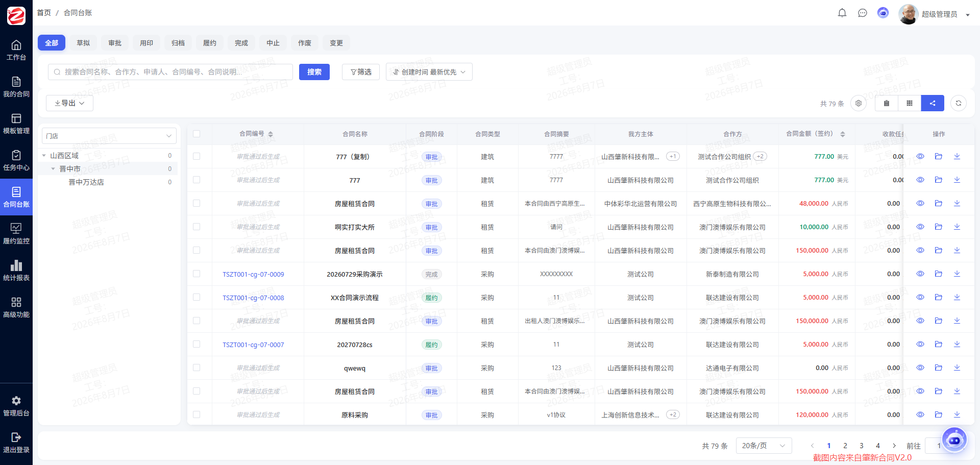Open the 超级管理员 user menu
Image resolution: width=980 pixels, height=465 pixels.
934,14
